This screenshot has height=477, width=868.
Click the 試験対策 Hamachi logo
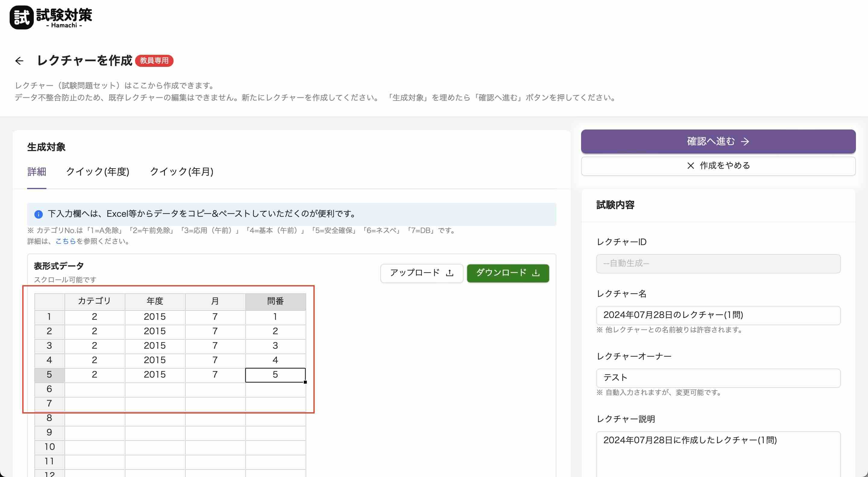(51, 17)
